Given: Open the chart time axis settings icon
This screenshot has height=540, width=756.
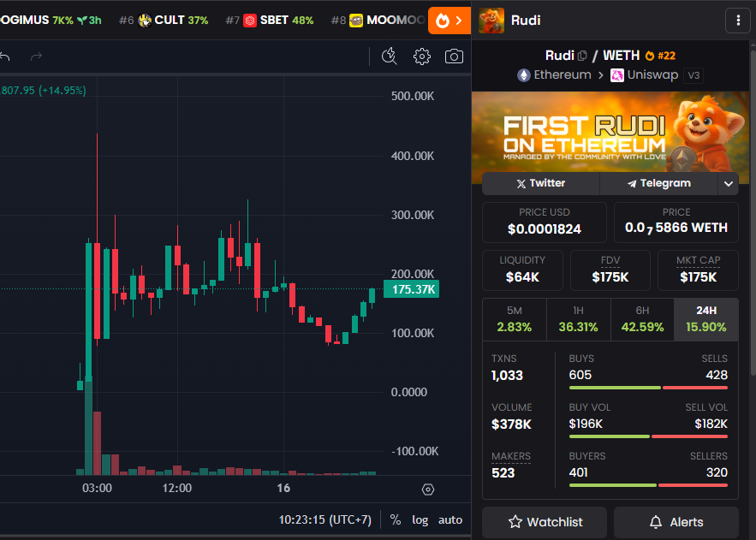Looking at the screenshot, I should (x=428, y=490).
